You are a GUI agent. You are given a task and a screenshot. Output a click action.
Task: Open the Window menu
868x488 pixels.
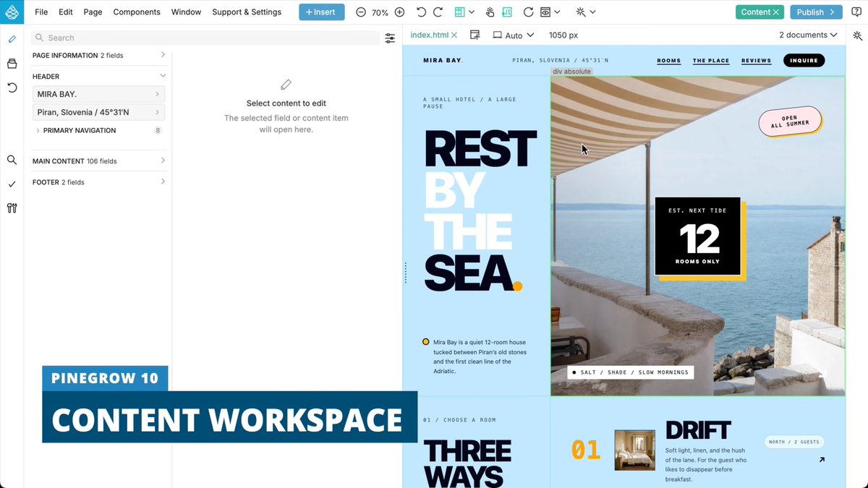pyautogui.click(x=187, y=12)
